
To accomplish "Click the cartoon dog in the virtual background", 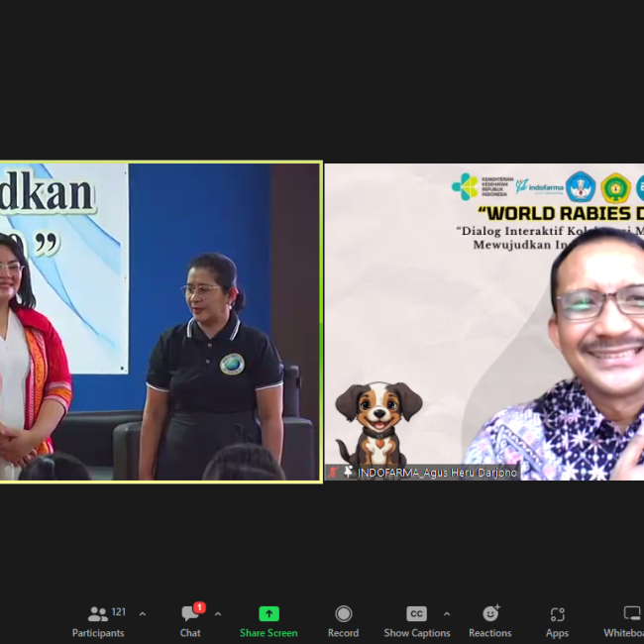I will 377,421.
